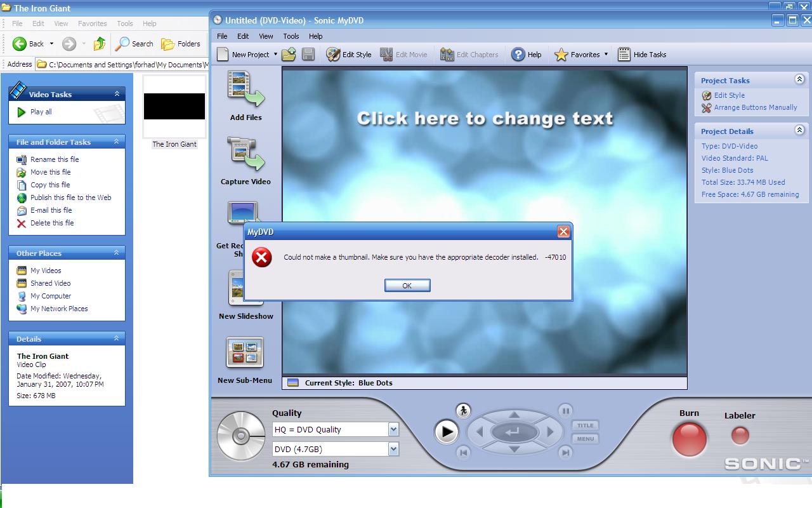Click the TITLE button on the remote
Screen dimensions: 812x508
click(x=586, y=425)
